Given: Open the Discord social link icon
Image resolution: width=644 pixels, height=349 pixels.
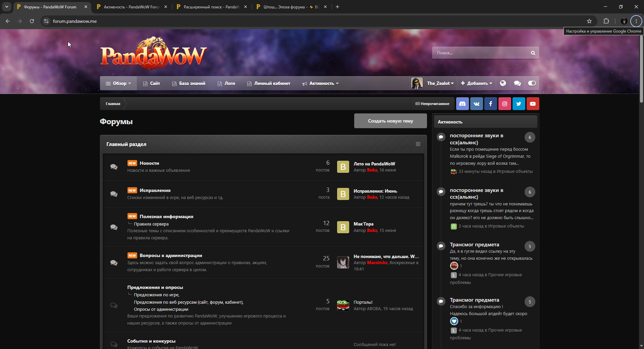Looking at the screenshot, I should coord(463,104).
